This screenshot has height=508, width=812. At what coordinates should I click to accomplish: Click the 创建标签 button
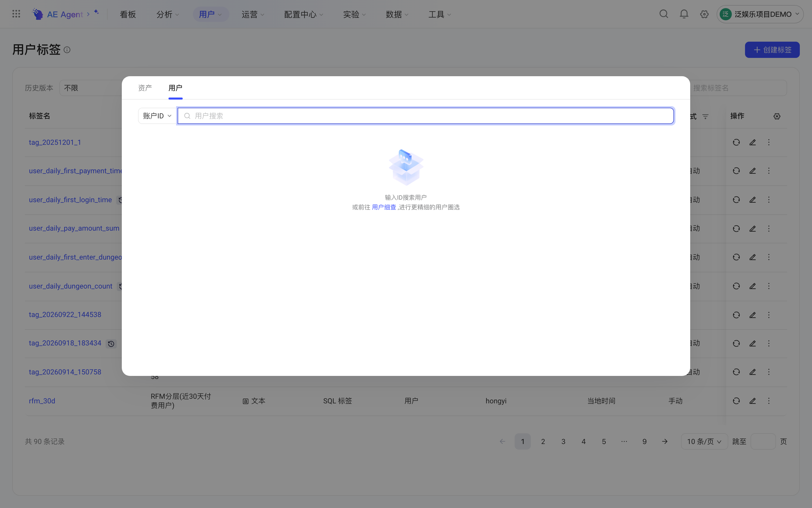click(772, 50)
